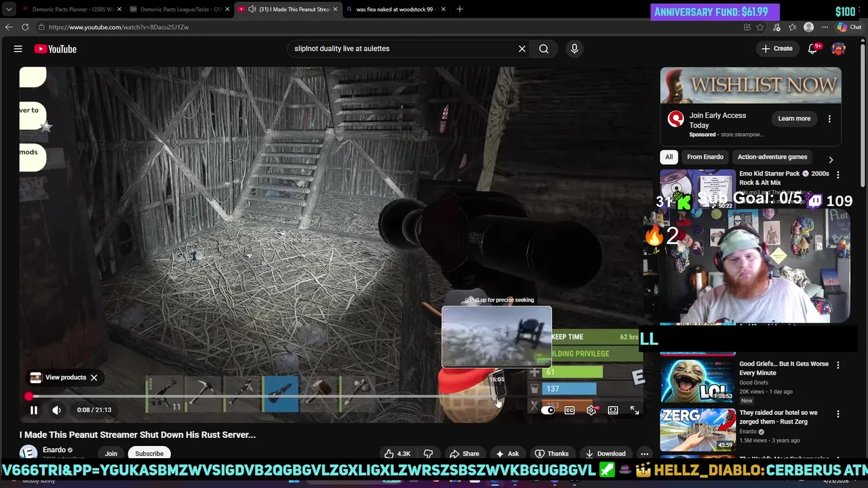Dislike the video
The height and width of the screenshot is (488, 868).
[x=429, y=453]
